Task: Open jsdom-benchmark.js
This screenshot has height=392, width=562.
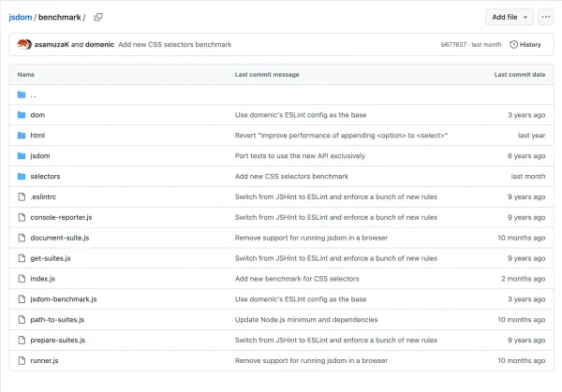Action: (64, 299)
